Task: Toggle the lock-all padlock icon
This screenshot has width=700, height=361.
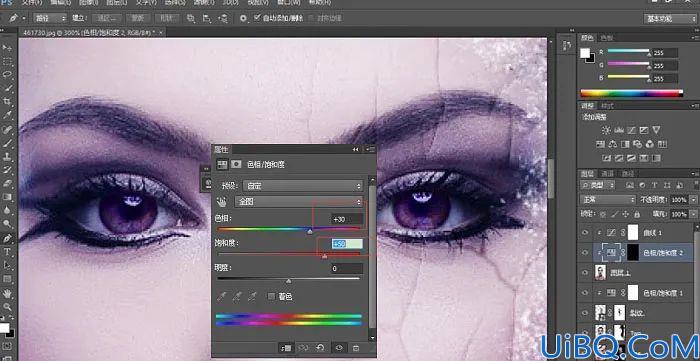Action: [636, 214]
